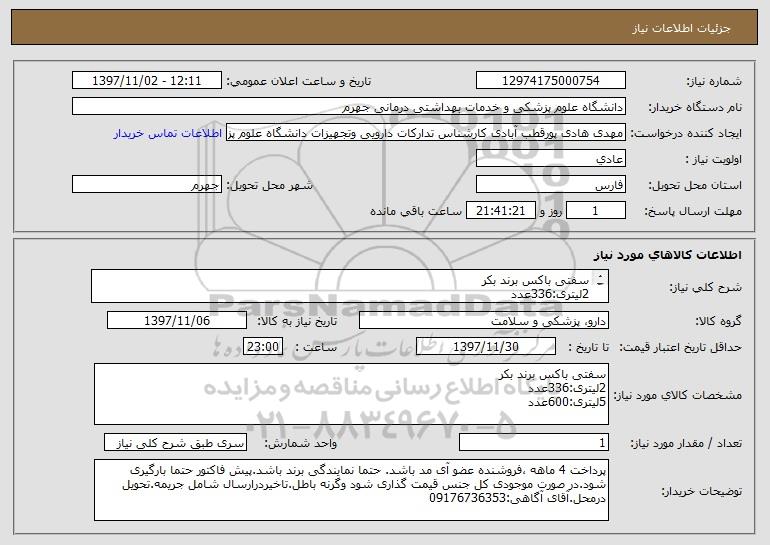Click the حداقل تاریخ اعتبار قیمت label

click(x=680, y=347)
